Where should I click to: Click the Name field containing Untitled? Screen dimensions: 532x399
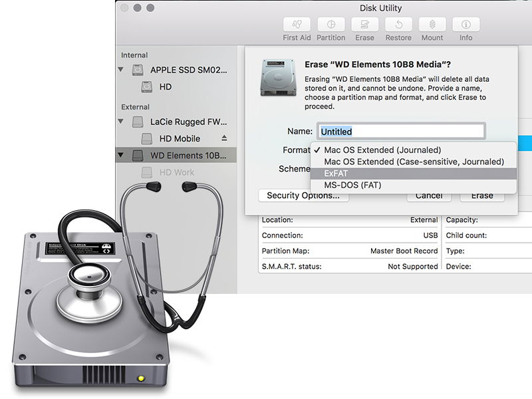(x=401, y=131)
